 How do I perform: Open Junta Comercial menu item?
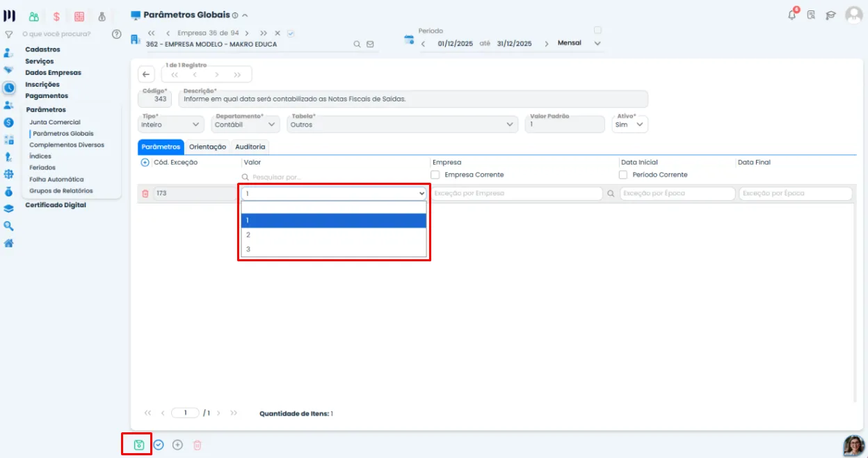(55, 122)
